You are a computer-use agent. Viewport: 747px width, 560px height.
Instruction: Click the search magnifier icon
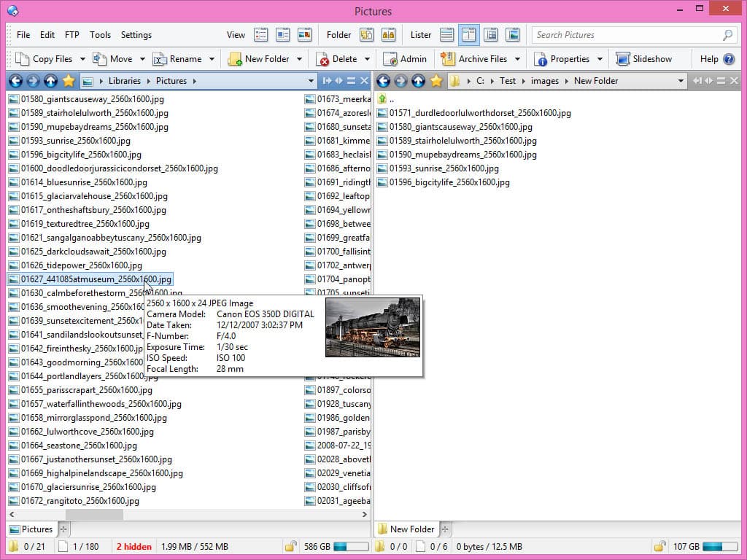point(727,35)
